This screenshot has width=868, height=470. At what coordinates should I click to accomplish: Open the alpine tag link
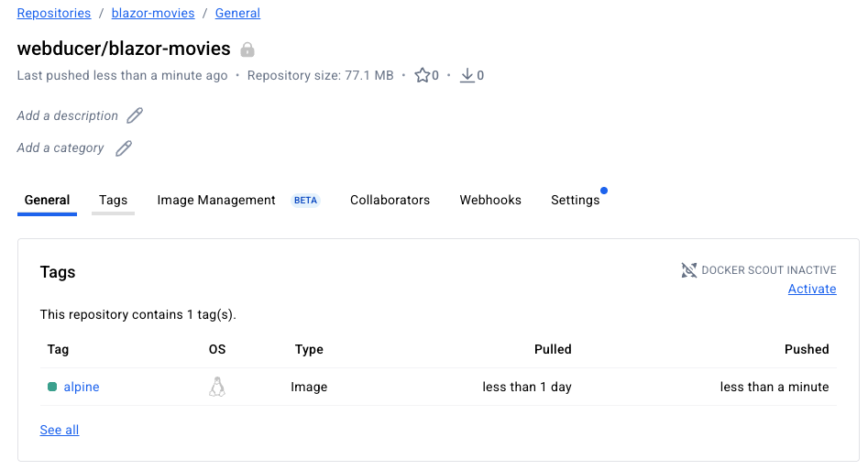82,388
